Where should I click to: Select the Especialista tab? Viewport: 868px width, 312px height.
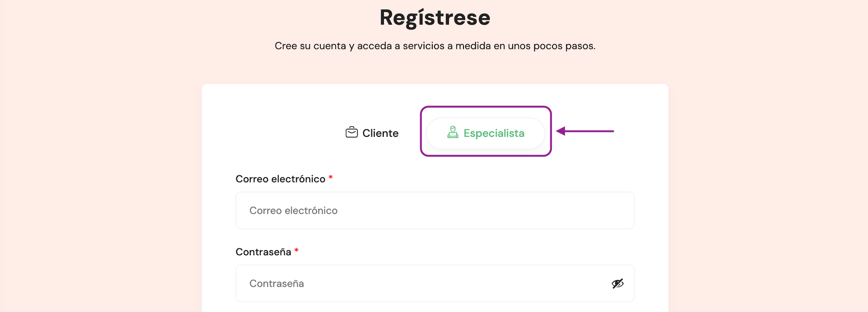(x=485, y=133)
